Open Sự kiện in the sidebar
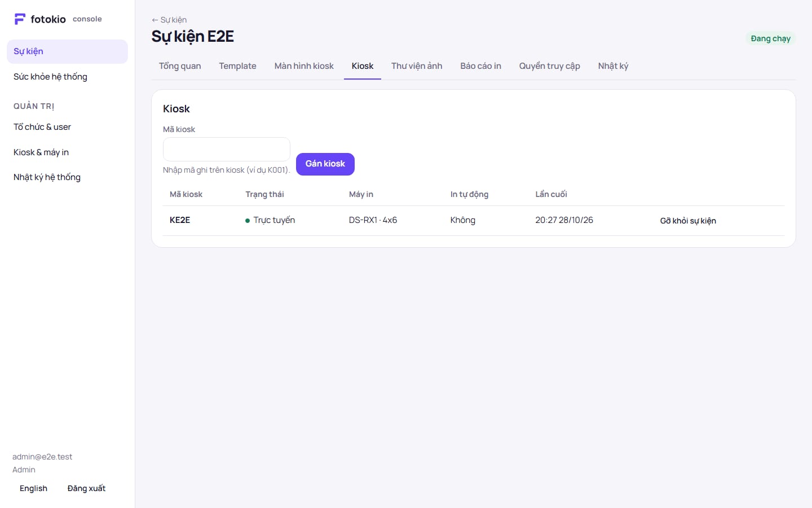Image resolution: width=812 pixels, height=508 pixels. [67, 51]
